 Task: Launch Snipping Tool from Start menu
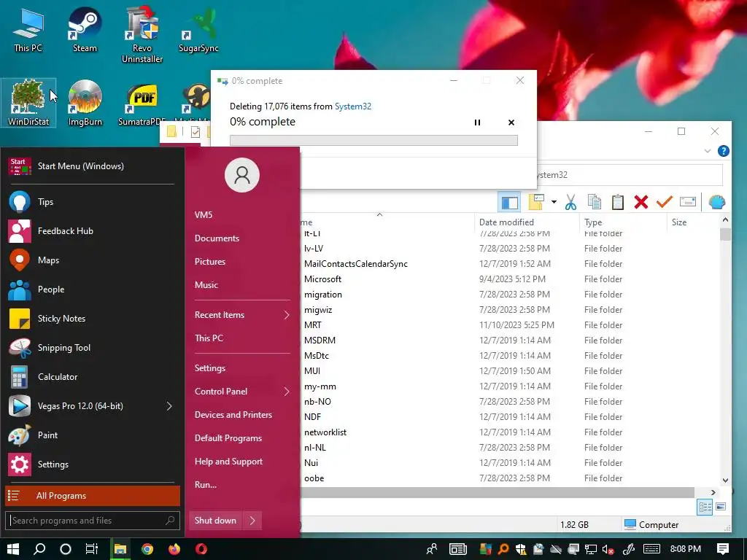(x=93, y=348)
